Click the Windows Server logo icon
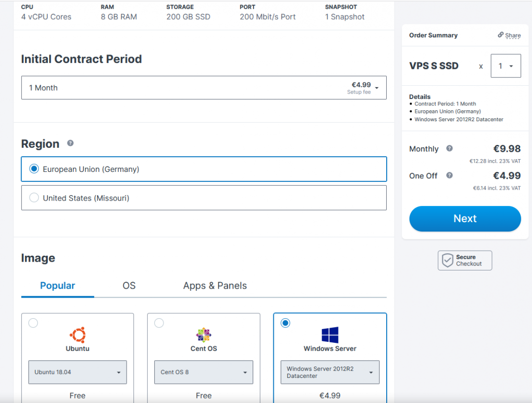 (x=330, y=335)
